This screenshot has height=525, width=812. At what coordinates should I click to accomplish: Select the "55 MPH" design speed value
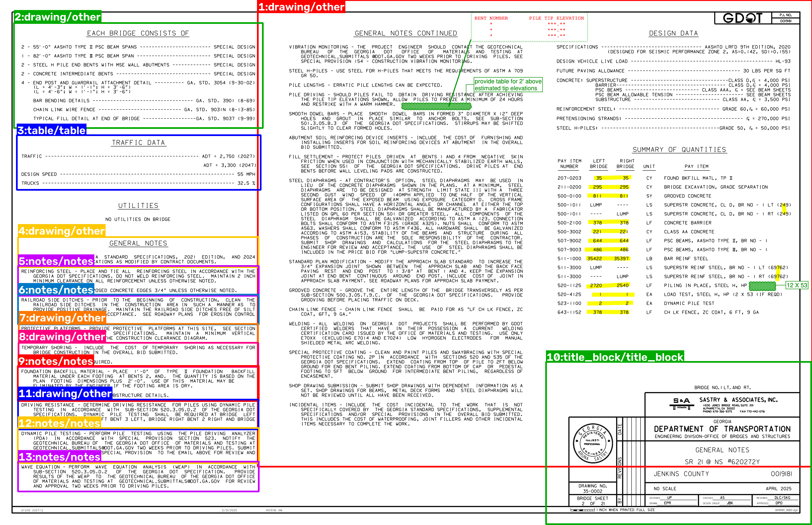(x=246, y=174)
